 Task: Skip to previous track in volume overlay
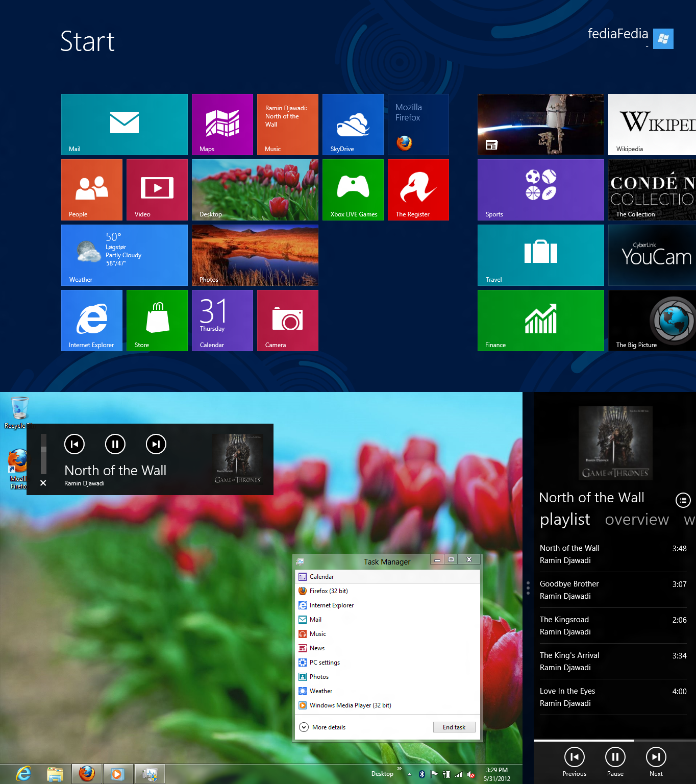tap(74, 444)
